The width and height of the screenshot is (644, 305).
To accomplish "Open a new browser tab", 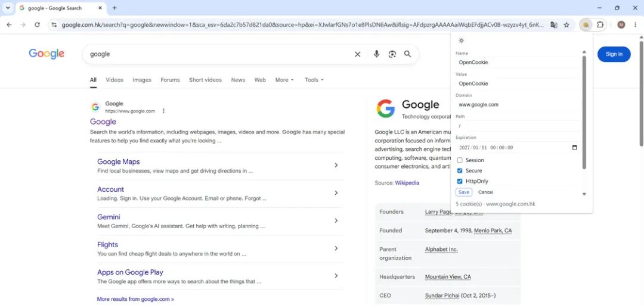I will pyautogui.click(x=114, y=8).
